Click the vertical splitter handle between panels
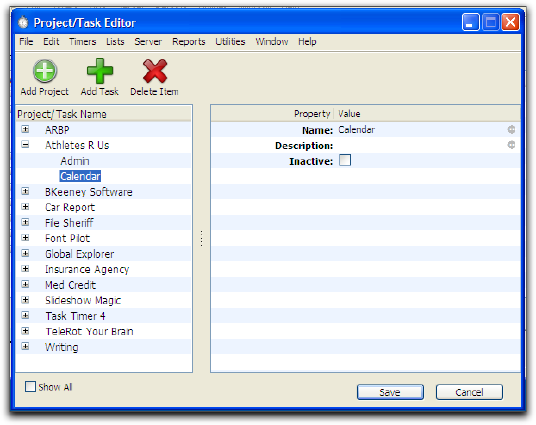 [202, 238]
